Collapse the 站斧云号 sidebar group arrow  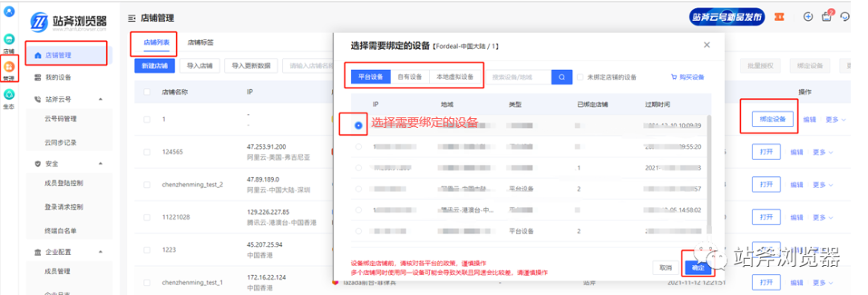[100, 100]
